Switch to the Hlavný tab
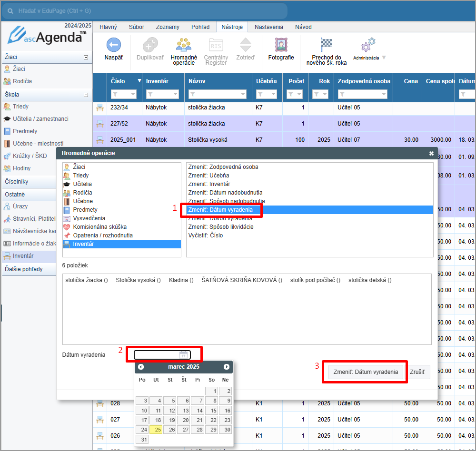 (x=108, y=27)
